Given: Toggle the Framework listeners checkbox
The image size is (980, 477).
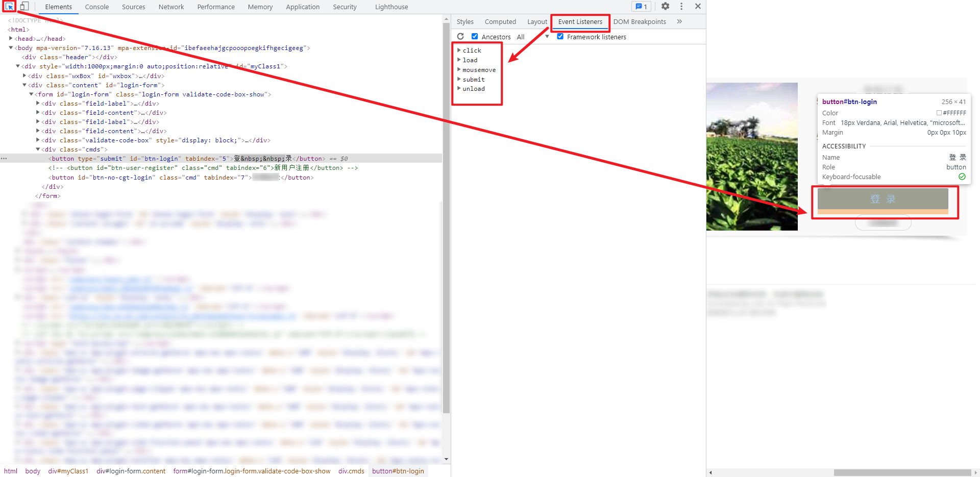Looking at the screenshot, I should [560, 37].
